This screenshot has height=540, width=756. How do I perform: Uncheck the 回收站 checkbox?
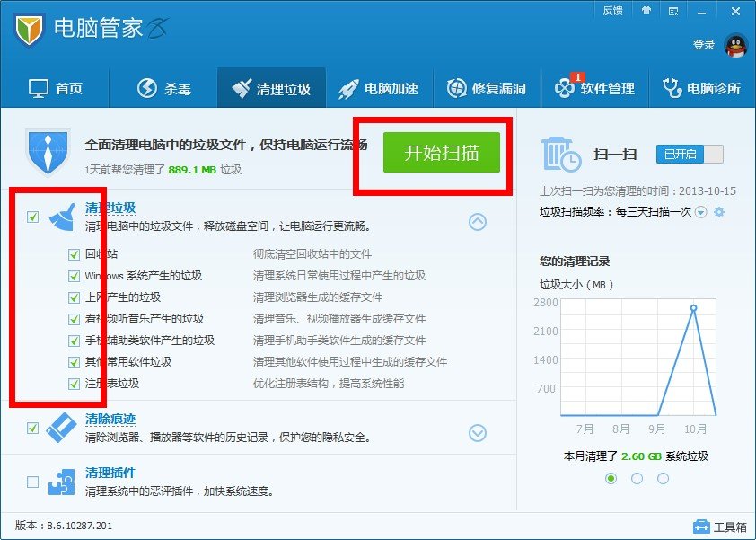74,255
